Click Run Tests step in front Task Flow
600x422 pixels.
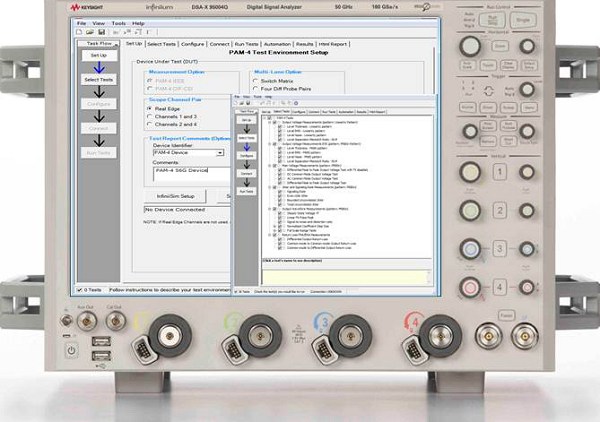246,191
